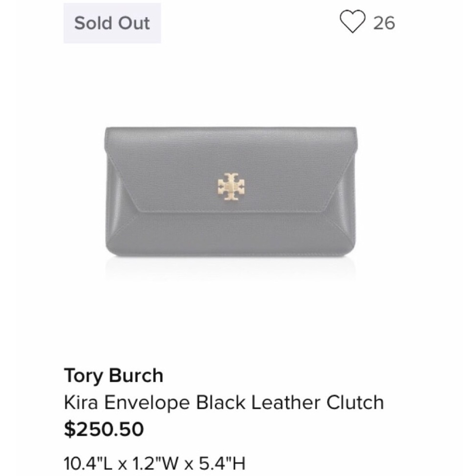Open the gray clutch product image

point(230,192)
